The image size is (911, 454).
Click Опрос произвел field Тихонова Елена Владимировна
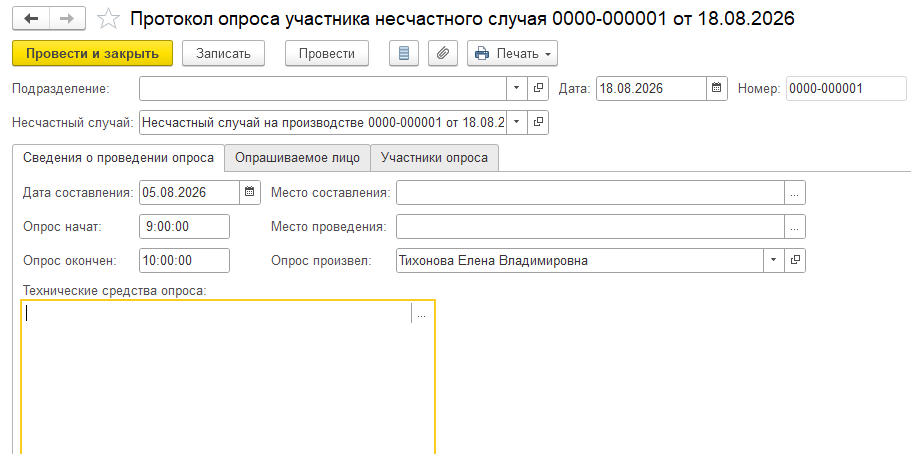pyautogui.click(x=579, y=260)
